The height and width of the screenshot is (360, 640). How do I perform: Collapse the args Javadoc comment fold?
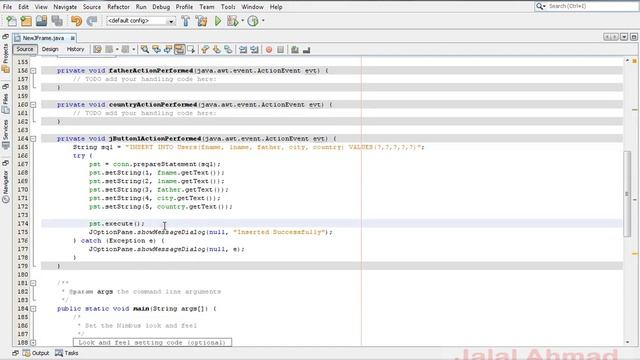click(33, 283)
